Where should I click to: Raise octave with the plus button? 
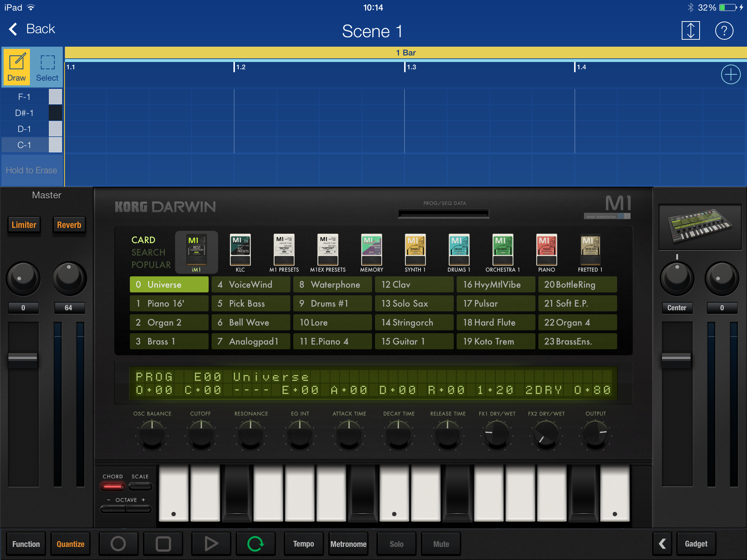pyautogui.click(x=139, y=509)
